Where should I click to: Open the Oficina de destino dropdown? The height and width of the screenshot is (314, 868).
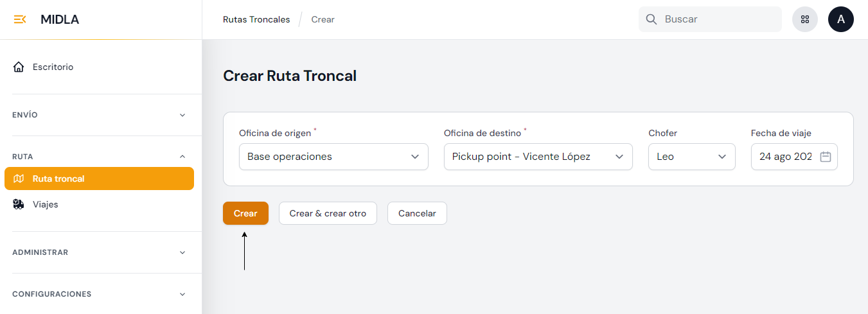(x=538, y=157)
